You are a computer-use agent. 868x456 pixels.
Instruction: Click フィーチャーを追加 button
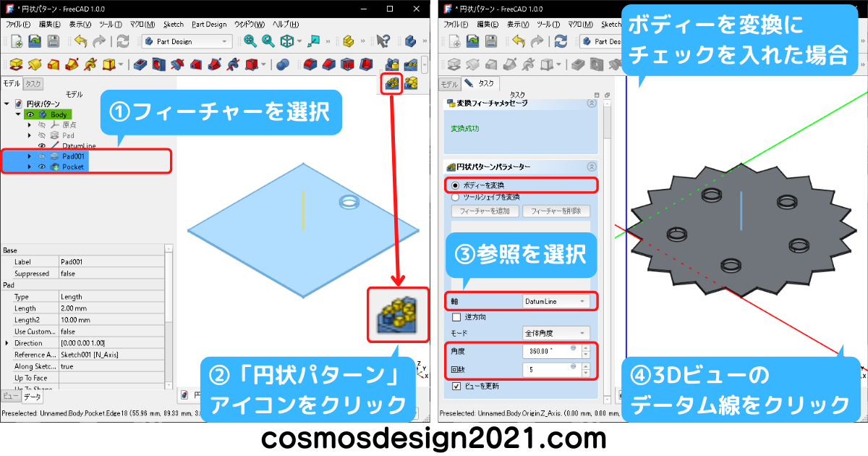(485, 211)
